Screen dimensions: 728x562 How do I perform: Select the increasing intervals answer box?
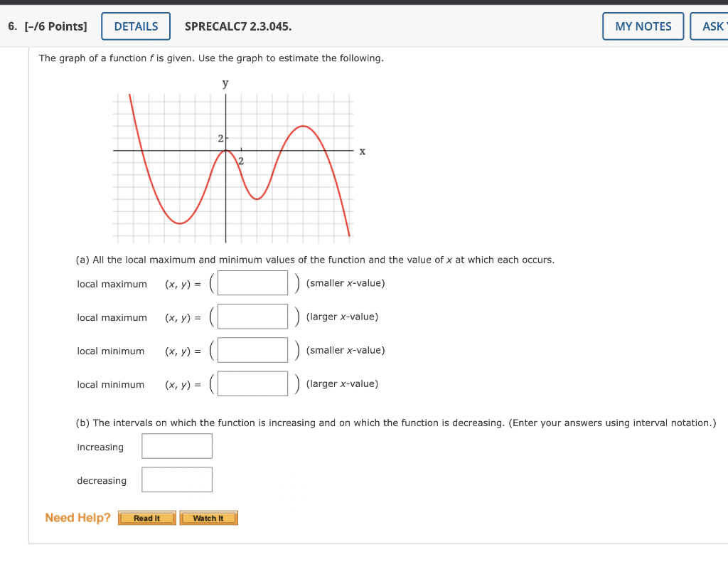pos(176,445)
